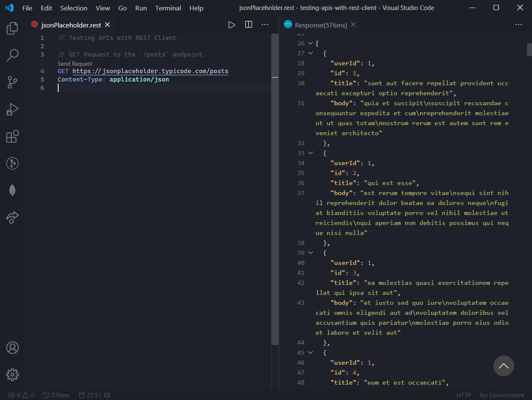Open the MongoDB extension panel
This screenshot has width=532, height=400.
click(x=12, y=190)
